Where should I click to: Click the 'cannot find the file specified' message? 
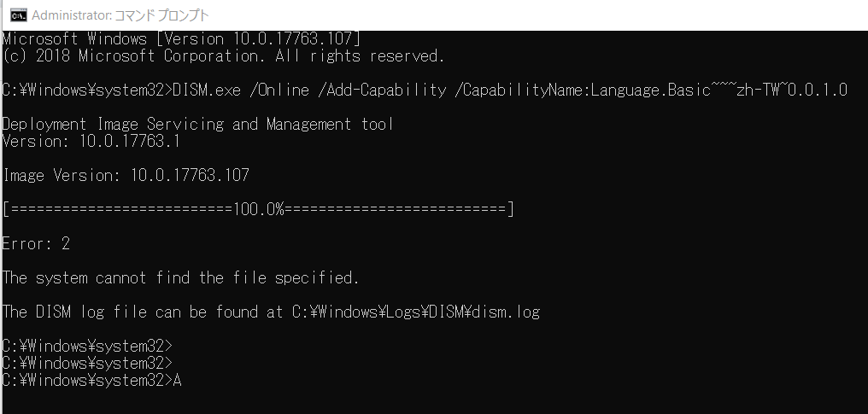pos(227,278)
